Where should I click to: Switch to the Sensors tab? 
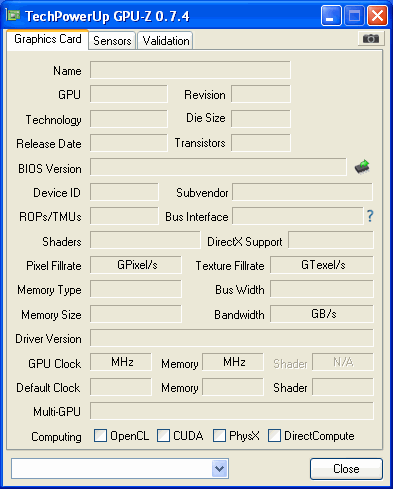(112, 41)
